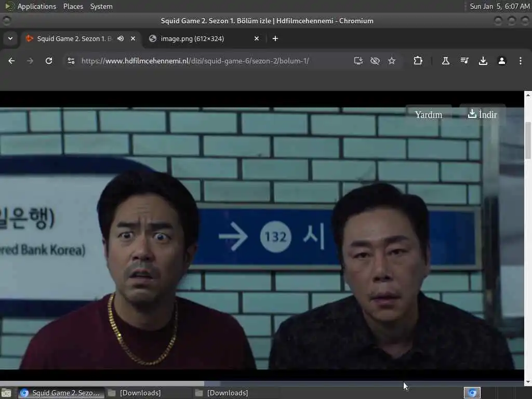Open the Chrome Labs flask icon

(x=445, y=61)
